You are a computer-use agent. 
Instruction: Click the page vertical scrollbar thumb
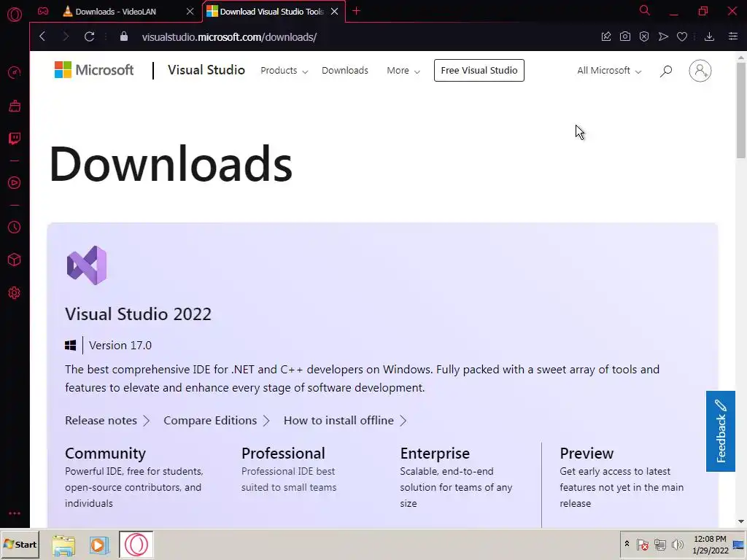741,109
